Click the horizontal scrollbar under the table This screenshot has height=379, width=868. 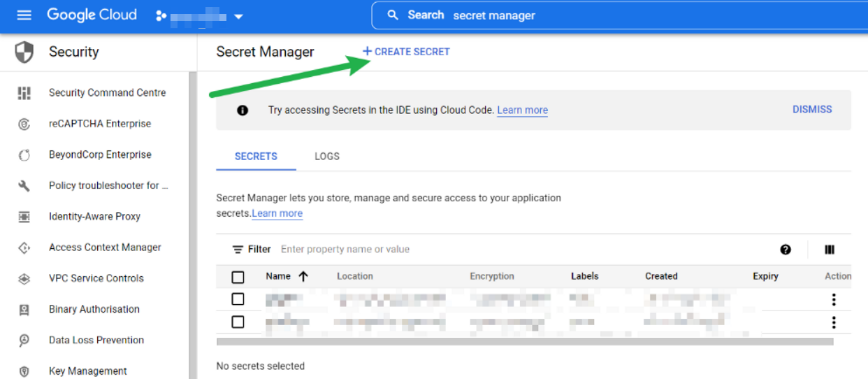(525, 342)
